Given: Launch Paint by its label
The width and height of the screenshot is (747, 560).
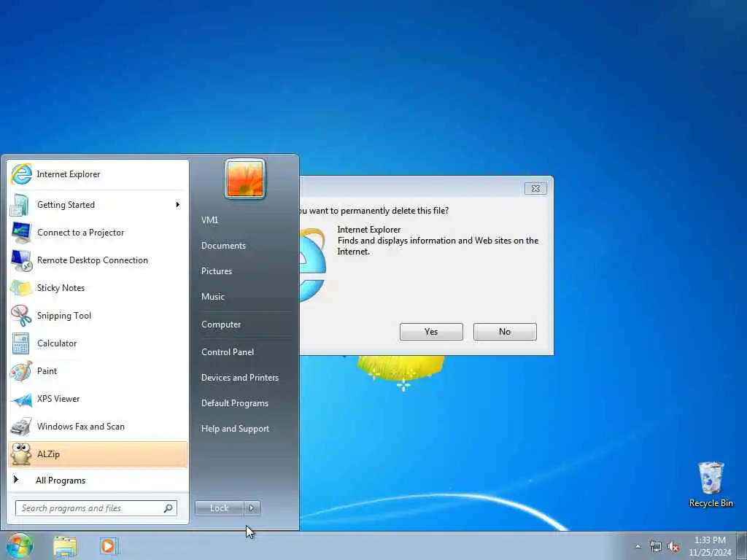Looking at the screenshot, I should [47, 371].
